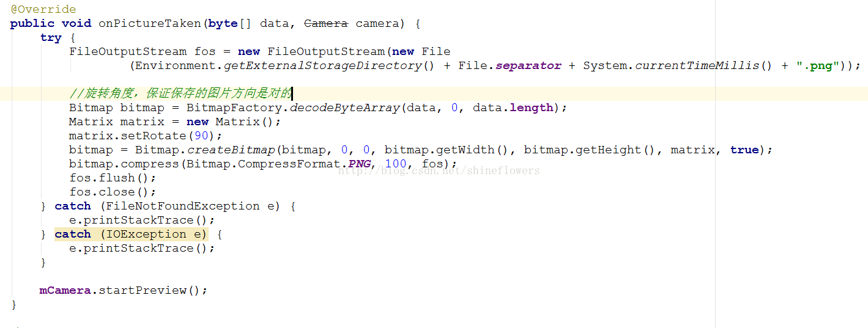Image resolution: width=868 pixels, height=328 pixels.
Task: Click FileNotFoundException in catch clause
Action: coord(183,206)
